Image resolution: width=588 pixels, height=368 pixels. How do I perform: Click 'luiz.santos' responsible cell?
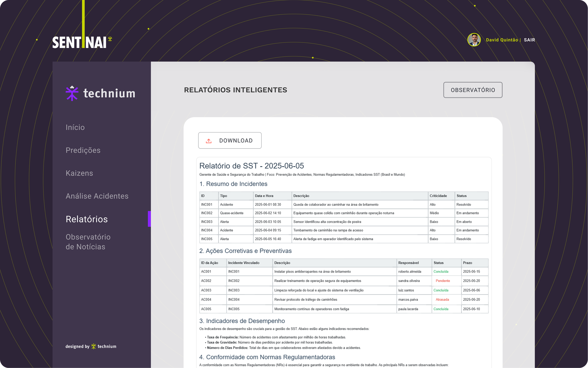[414, 290]
